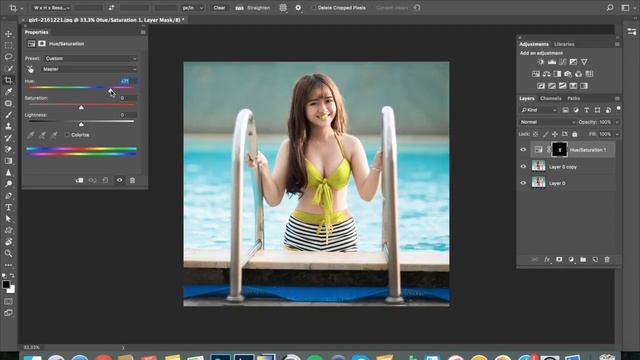This screenshot has height=360, width=640.
Task: Open the Opacity value dropdown
Action: coord(617,122)
